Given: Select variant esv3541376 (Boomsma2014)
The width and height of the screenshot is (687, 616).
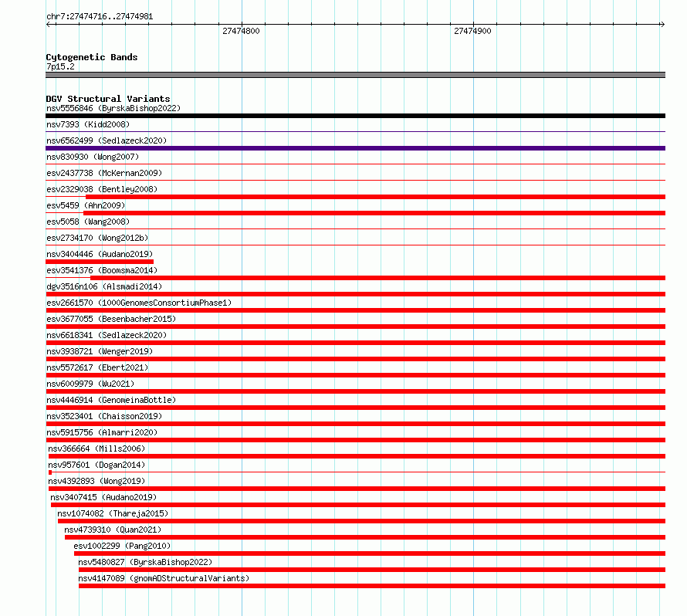Looking at the screenshot, I should pos(102,270).
